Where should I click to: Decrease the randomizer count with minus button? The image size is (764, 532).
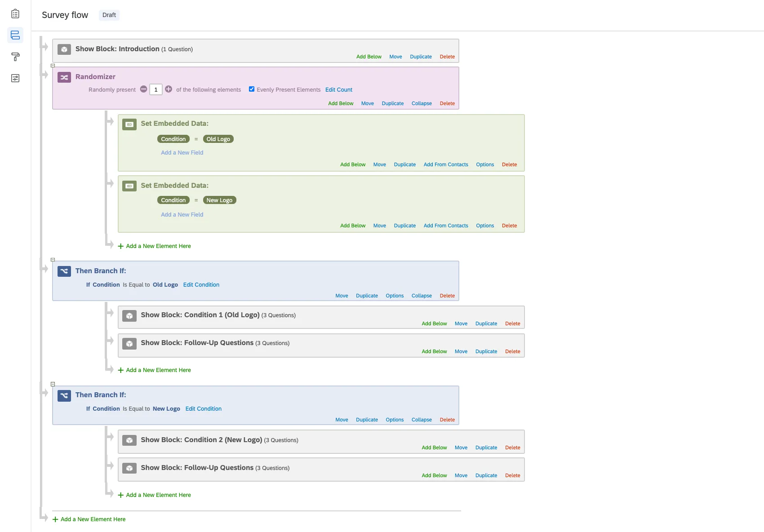[143, 89]
